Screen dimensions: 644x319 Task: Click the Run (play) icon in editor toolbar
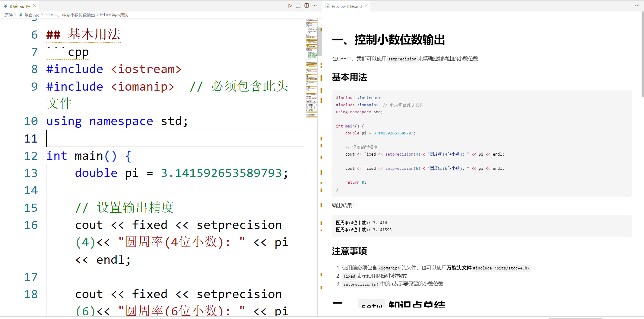pos(290,6)
